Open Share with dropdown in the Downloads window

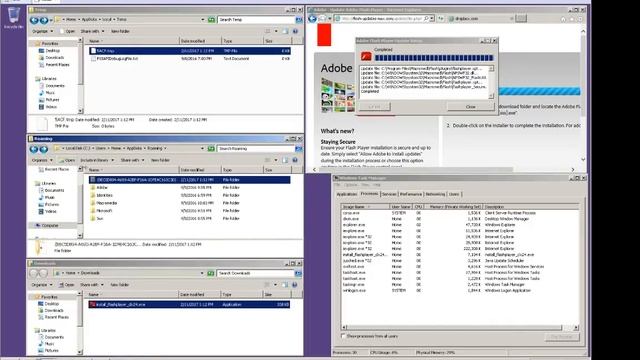pos(91,284)
